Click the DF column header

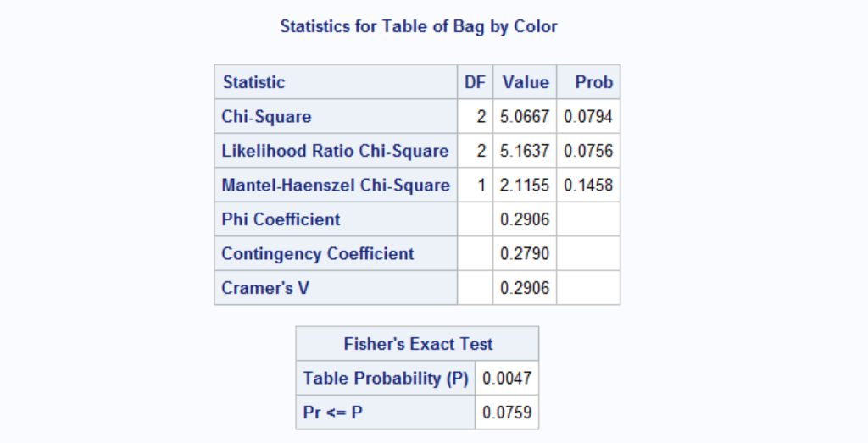(475, 82)
